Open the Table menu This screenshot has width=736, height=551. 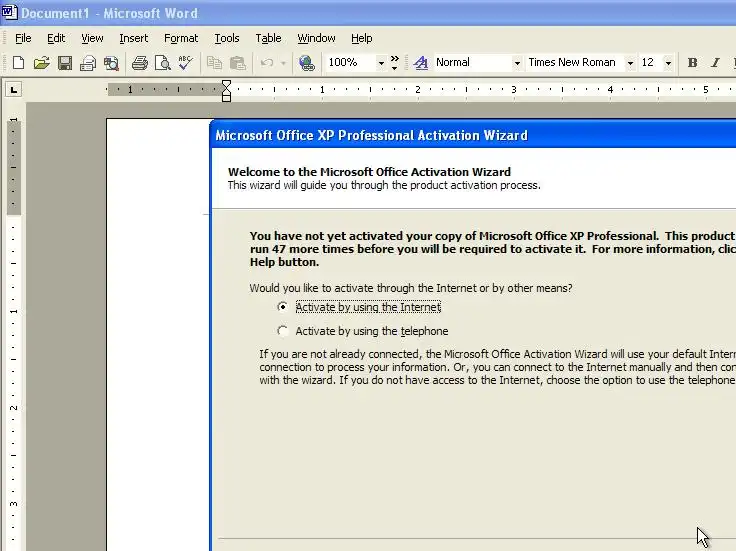coord(268,38)
